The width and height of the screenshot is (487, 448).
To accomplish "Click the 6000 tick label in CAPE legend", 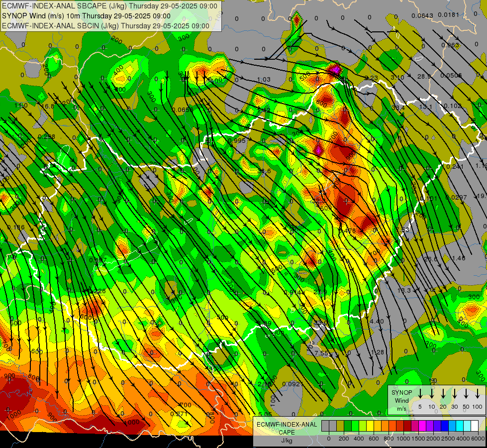I will coord(478,439).
